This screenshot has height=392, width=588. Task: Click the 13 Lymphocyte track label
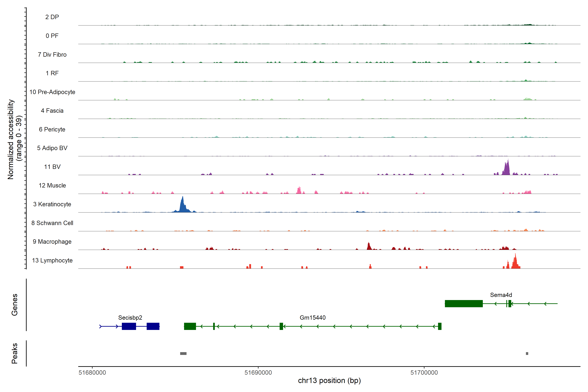point(52,260)
